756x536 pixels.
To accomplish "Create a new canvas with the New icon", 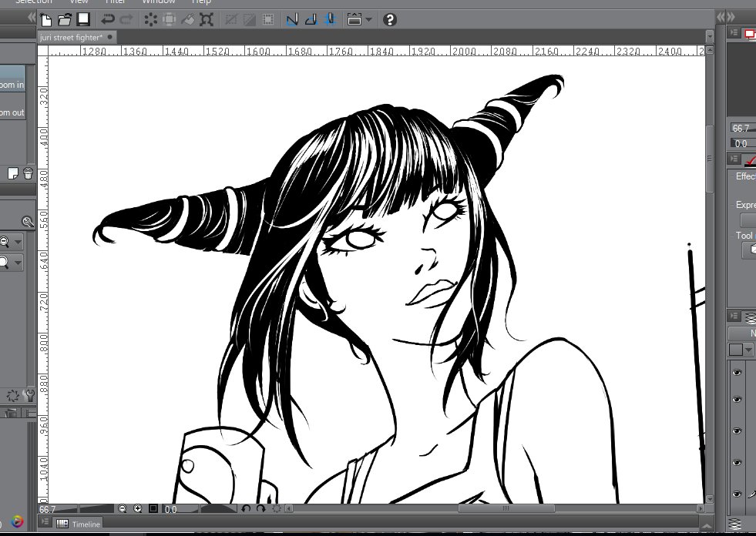I will [46, 20].
